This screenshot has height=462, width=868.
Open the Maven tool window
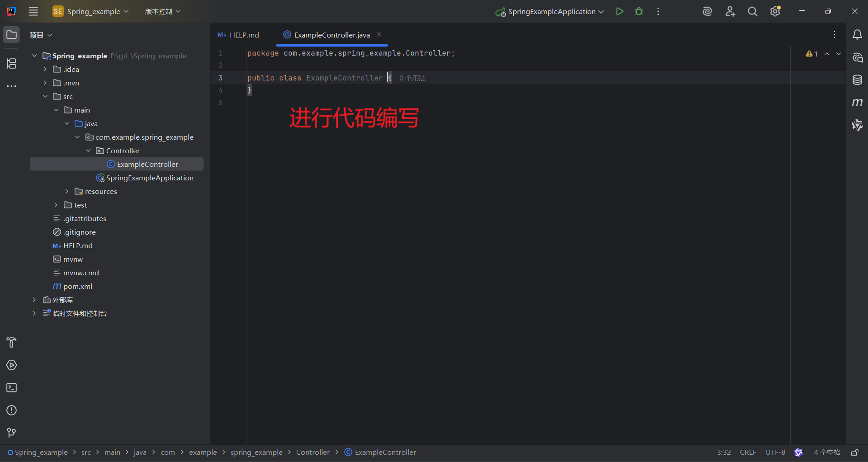[858, 102]
